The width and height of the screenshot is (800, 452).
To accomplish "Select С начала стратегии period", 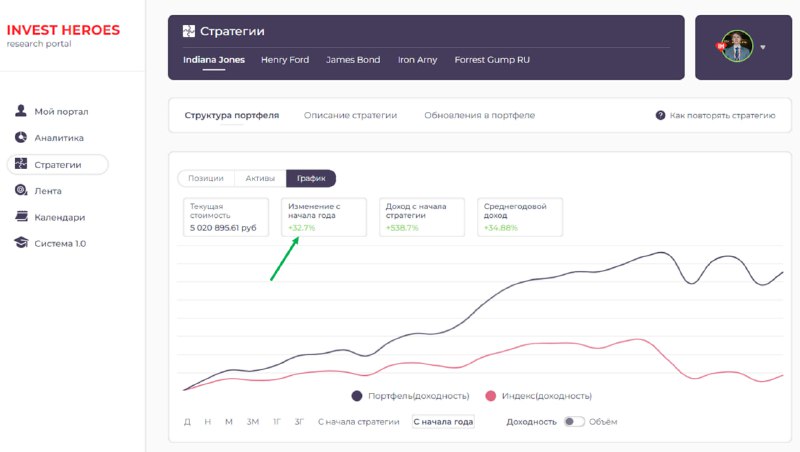I will pos(358,422).
